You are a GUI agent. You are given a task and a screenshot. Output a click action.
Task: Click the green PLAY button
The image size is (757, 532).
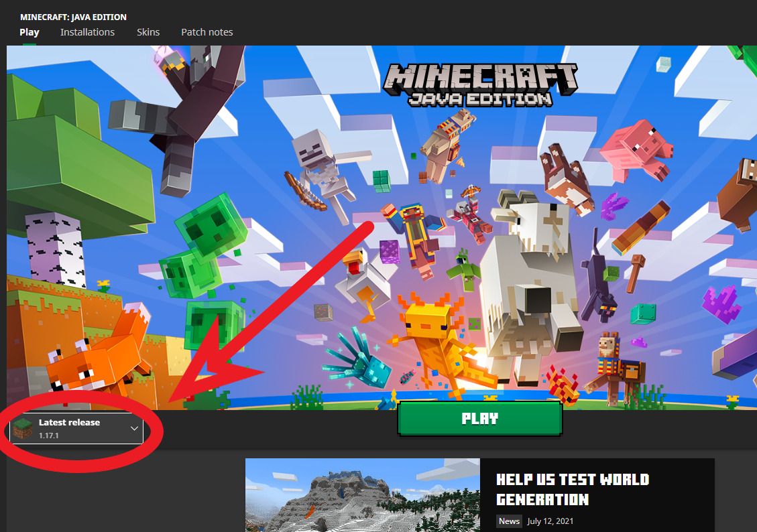click(x=479, y=419)
